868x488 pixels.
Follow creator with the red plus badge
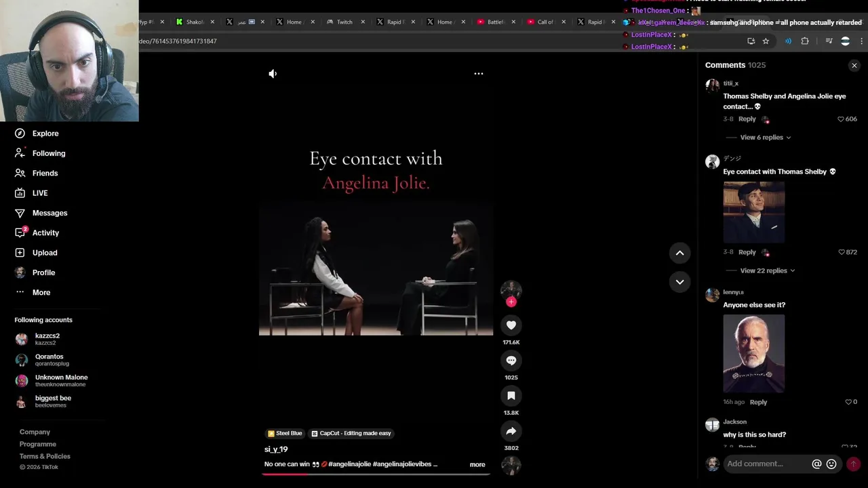(x=511, y=302)
